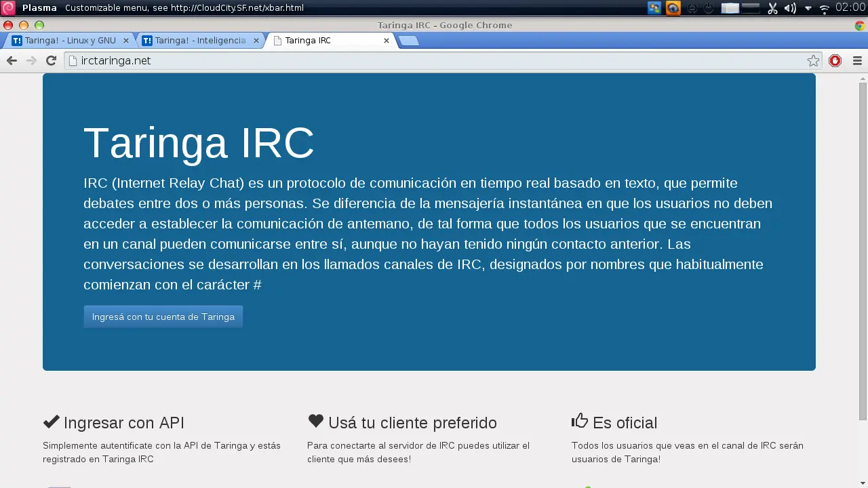868x488 pixels.
Task: Click the page info icon in address bar
Action: click(x=73, y=61)
